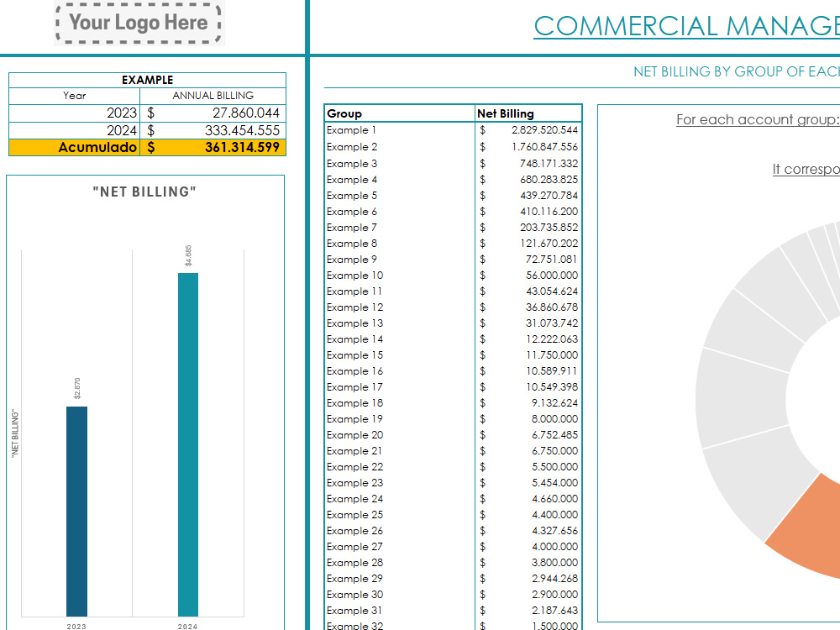Viewport: 840px width, 630px height.
Task: Select the $4.685 bar data label
Action: (x=188, y=255)
